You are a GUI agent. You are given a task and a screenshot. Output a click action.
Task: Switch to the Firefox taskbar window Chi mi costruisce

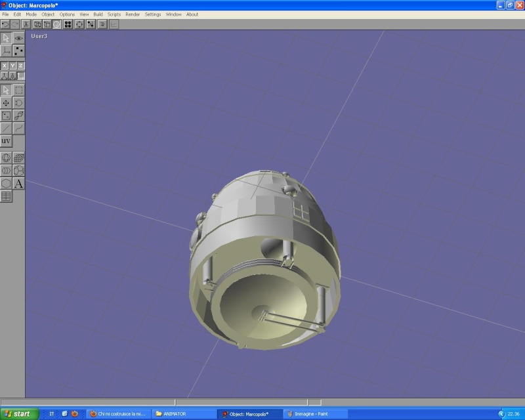(119, 414)
